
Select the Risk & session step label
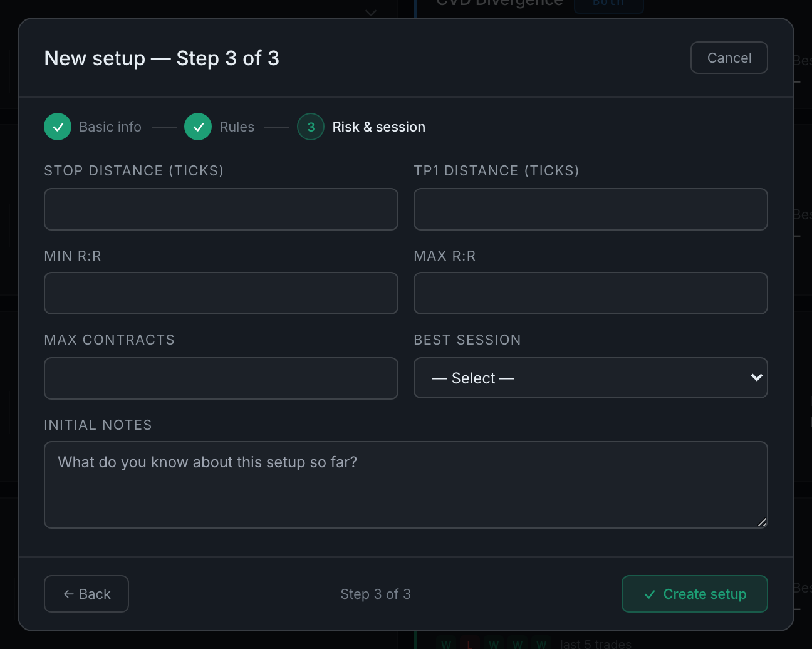tap(379, 127)
